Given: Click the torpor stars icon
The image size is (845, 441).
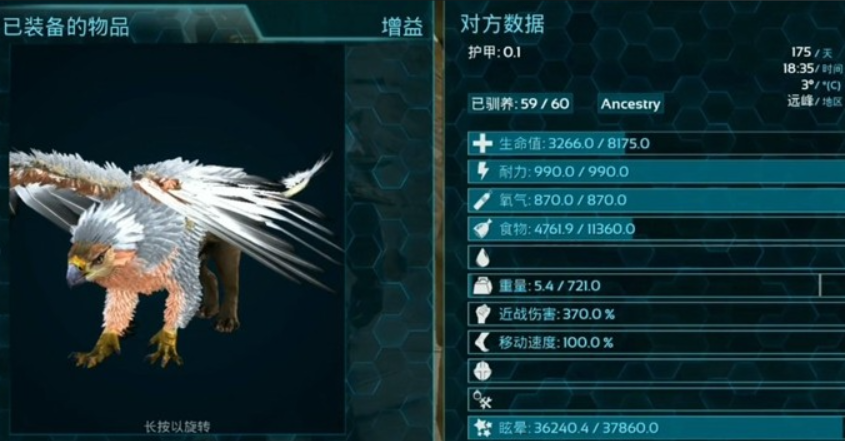Looking at the screenshot, I should coord(482,428).
